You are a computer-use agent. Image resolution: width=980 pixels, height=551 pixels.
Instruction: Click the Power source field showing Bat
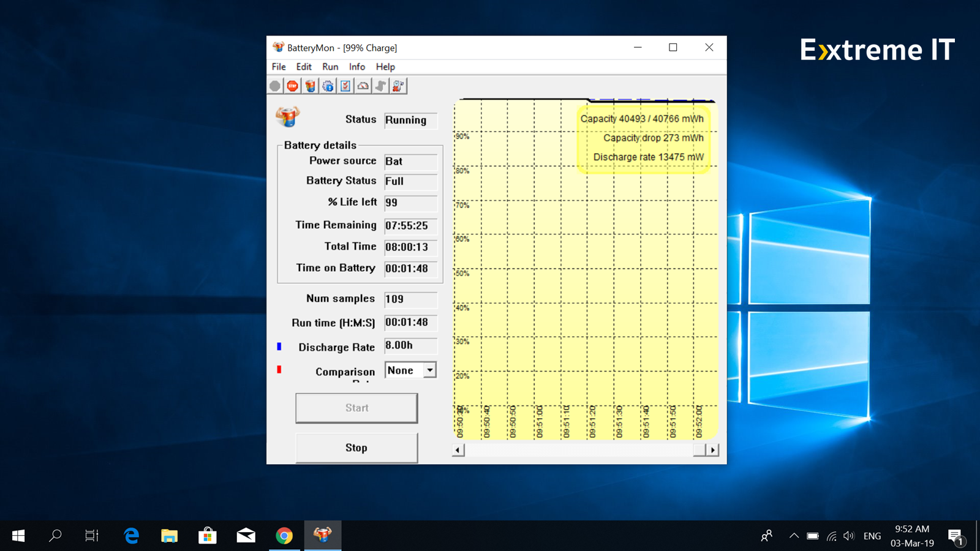pos(411,162)
